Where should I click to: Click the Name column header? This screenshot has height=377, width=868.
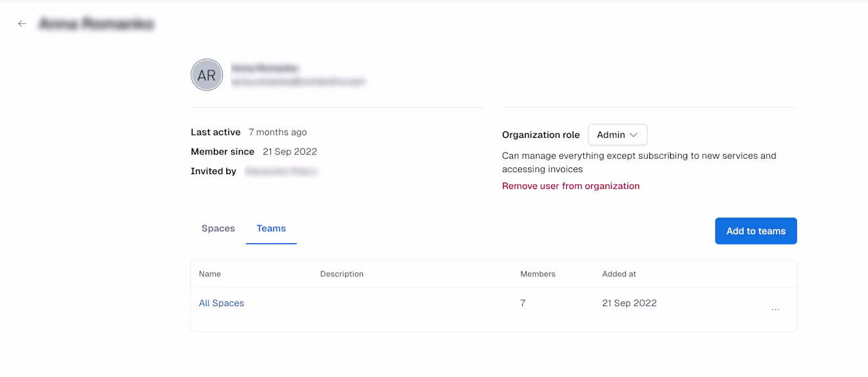(210, 274)
